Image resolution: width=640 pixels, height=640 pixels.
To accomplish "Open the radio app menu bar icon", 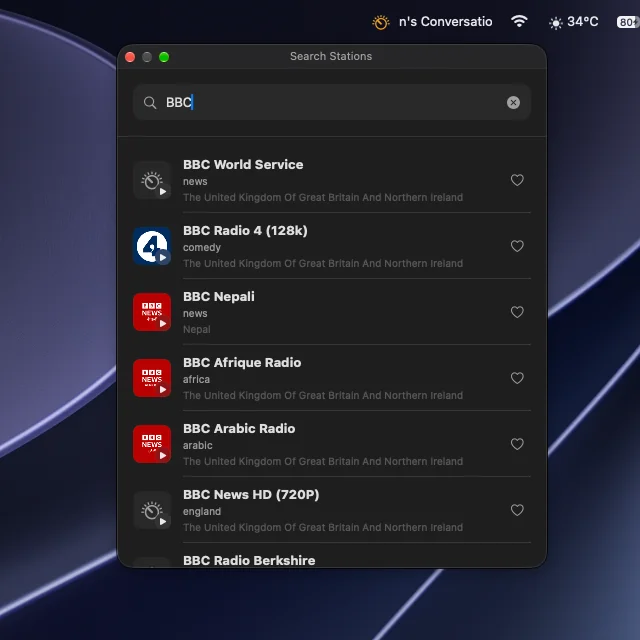I will coord(380,22).
